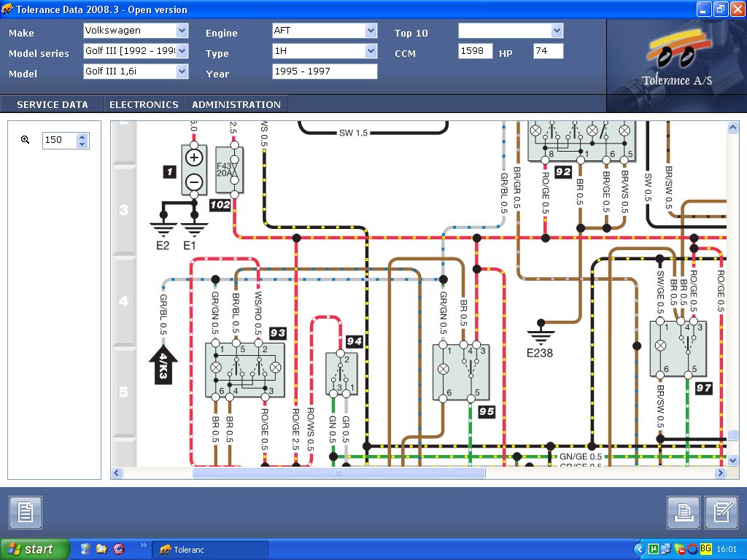Click the zoom magnifier icon
Screen dimensions: 747x560
(26, 140)
